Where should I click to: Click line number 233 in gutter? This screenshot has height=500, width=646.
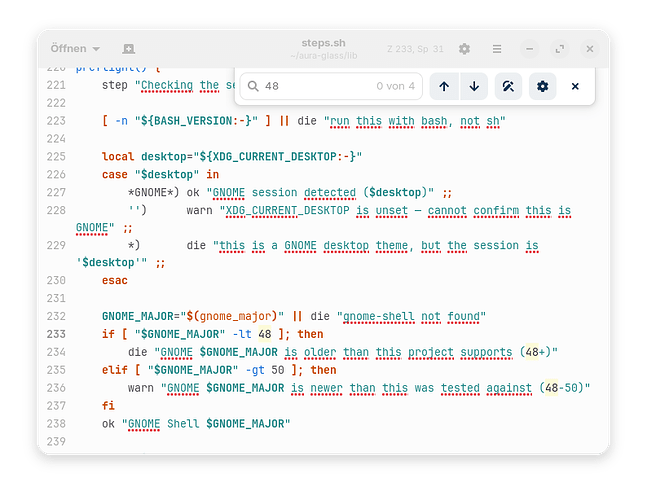[x=56, y=334]
